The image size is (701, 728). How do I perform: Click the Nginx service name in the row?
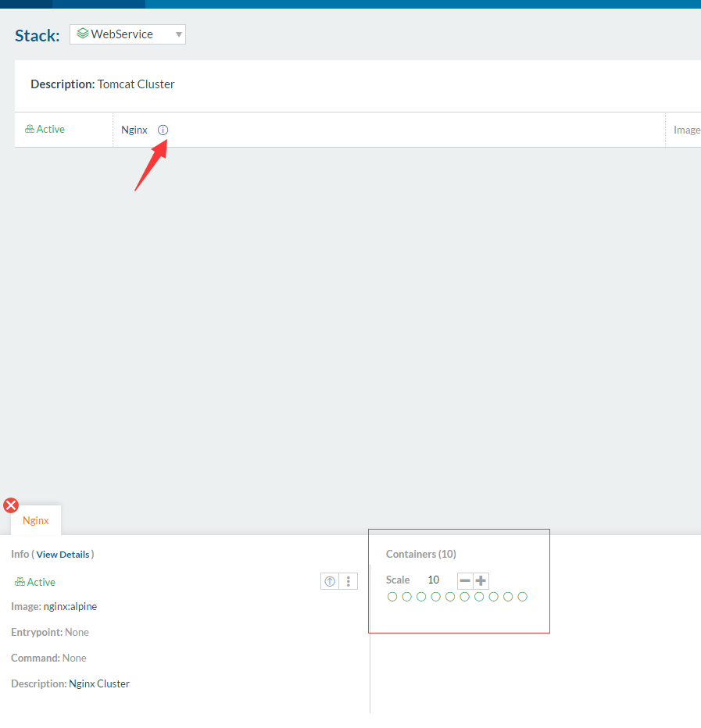tap(134, 130)
